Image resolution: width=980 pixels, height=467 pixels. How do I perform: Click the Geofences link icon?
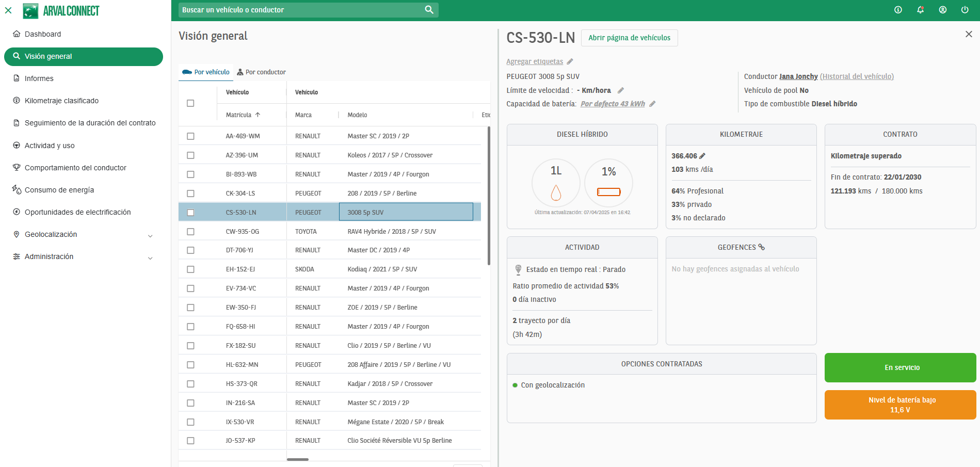[761, 247]
